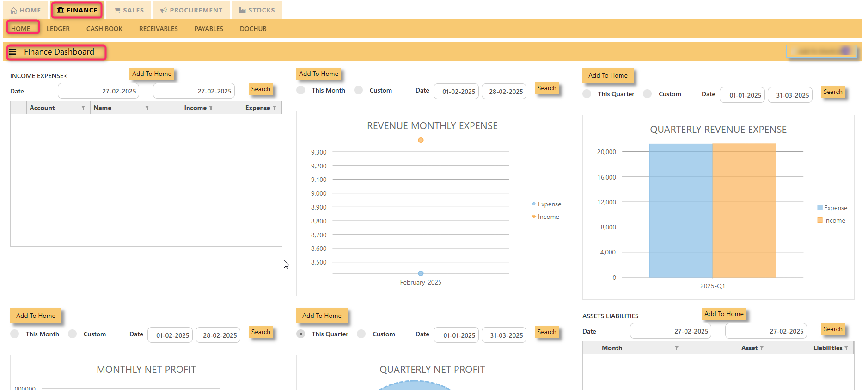Toggle Income series in monthly chart legend

tap(545, 217)
